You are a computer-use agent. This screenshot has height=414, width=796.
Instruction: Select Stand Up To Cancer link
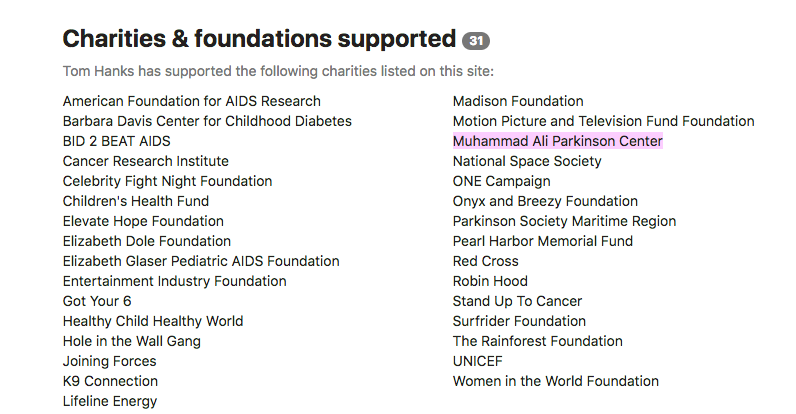point(517,301)
